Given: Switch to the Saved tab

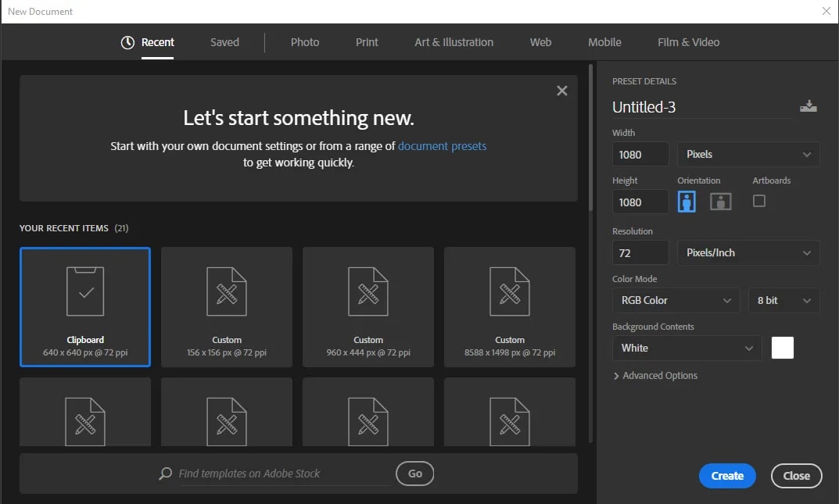Looking at the screenshot, I should tap(224, 42).
